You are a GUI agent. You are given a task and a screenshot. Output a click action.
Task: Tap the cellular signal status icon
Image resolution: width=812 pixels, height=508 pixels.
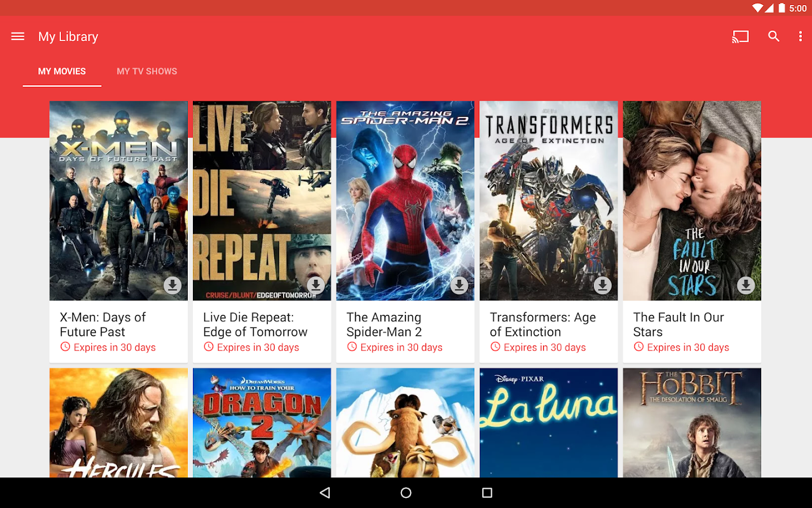769,8
